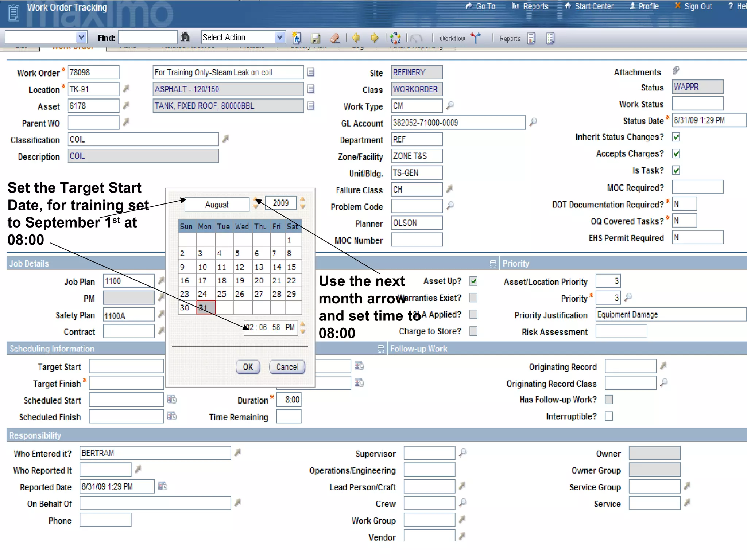The width and height of the screenshot is (747, 560).
Task: Open the Select Action dropdown
Action: (280, 37)
